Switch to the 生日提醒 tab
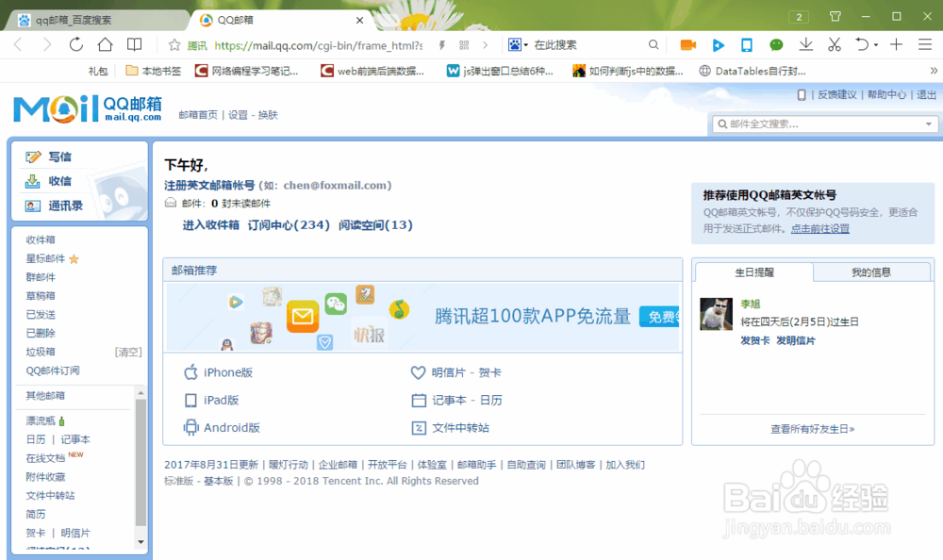This screenshot has height=560, width=943. click(754, 272)
